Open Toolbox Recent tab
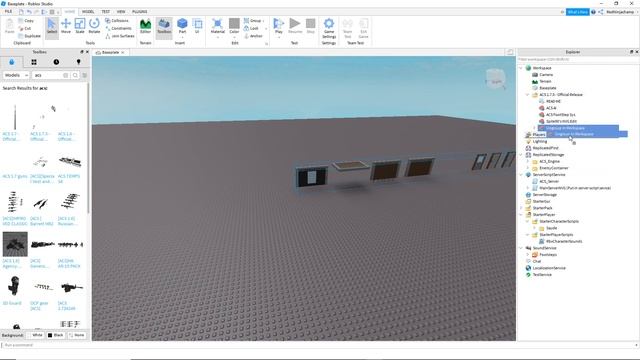 56,62
